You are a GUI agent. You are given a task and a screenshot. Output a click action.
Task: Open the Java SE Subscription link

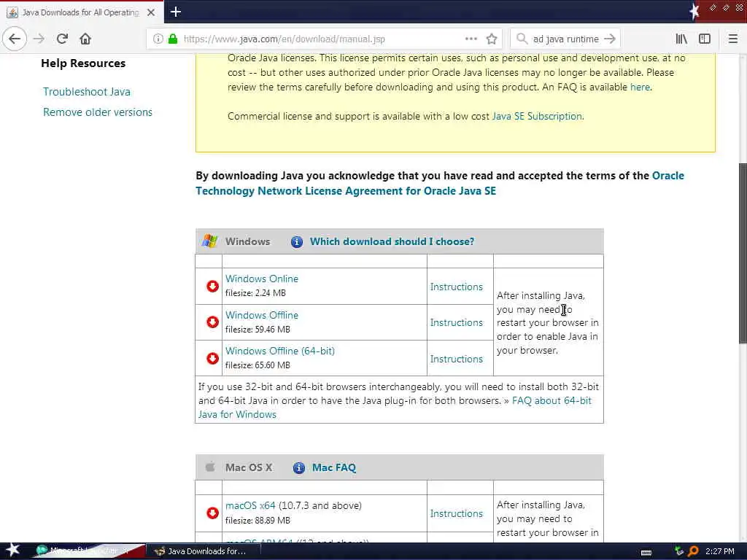(537, 116)
